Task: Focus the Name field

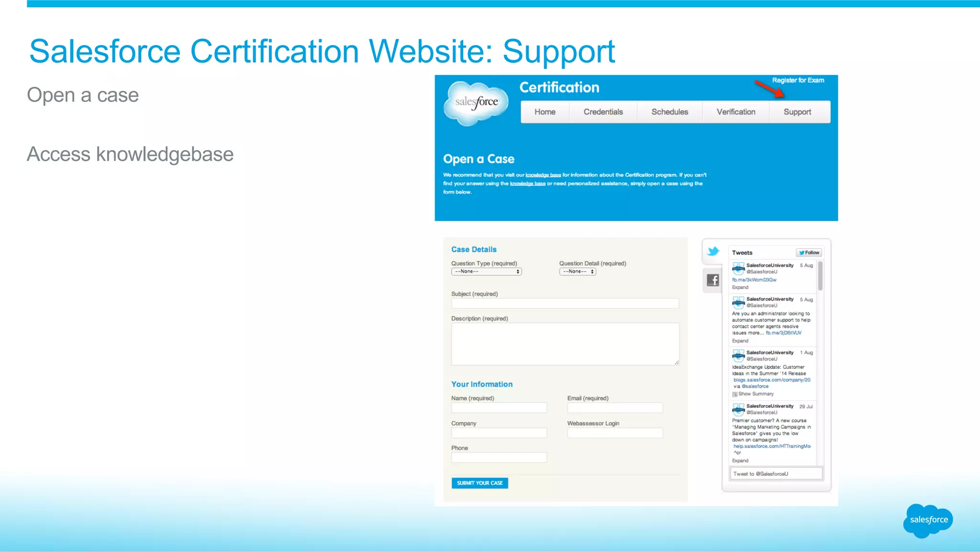Action: pos(499,408)
